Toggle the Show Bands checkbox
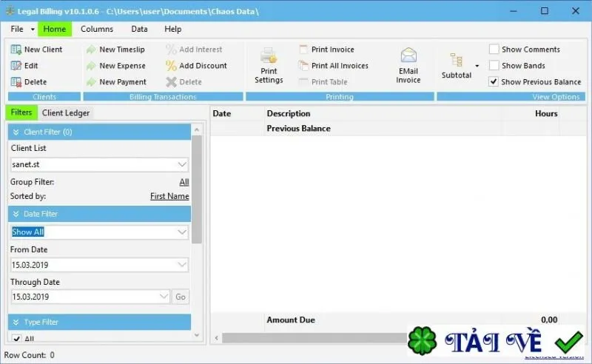The width and height of the screenshot is (592, 364). tap(494, 65)
